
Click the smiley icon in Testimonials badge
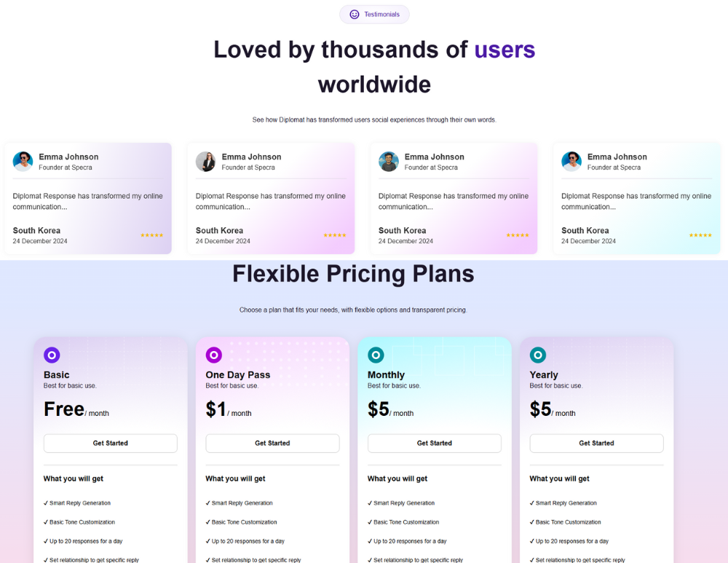point(355,15)
